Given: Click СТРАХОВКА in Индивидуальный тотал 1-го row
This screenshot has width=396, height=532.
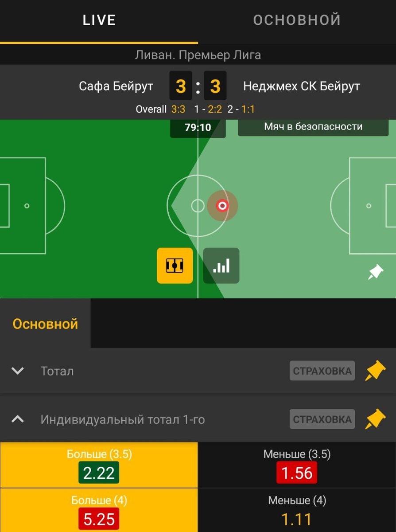Looking at the screenshot, I should coord(322,419).
